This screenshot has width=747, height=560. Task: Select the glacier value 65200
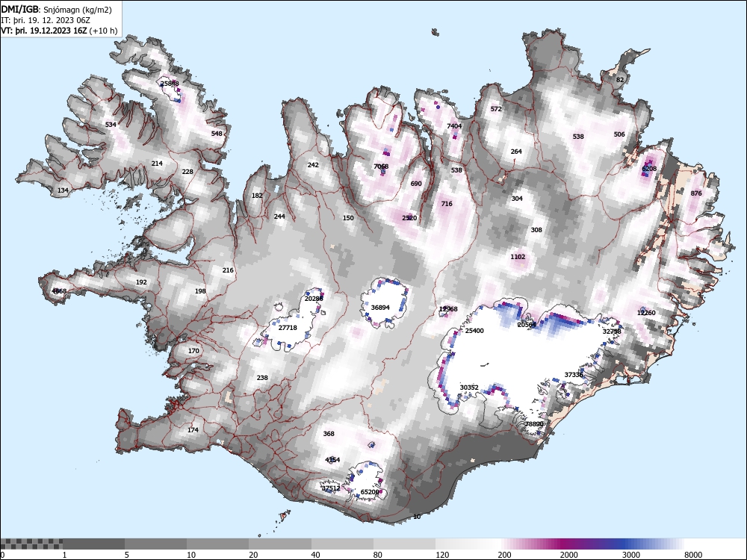pos(370,492)
